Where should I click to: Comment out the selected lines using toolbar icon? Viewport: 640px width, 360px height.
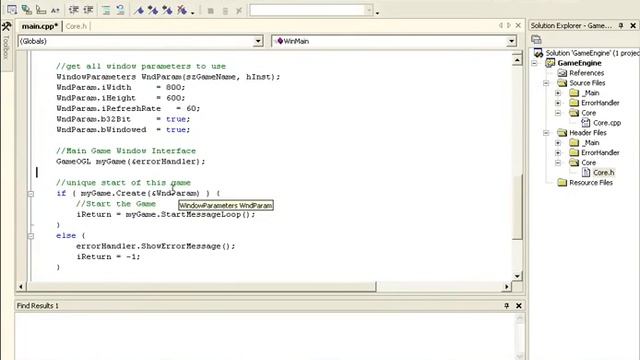click(106, 10)
